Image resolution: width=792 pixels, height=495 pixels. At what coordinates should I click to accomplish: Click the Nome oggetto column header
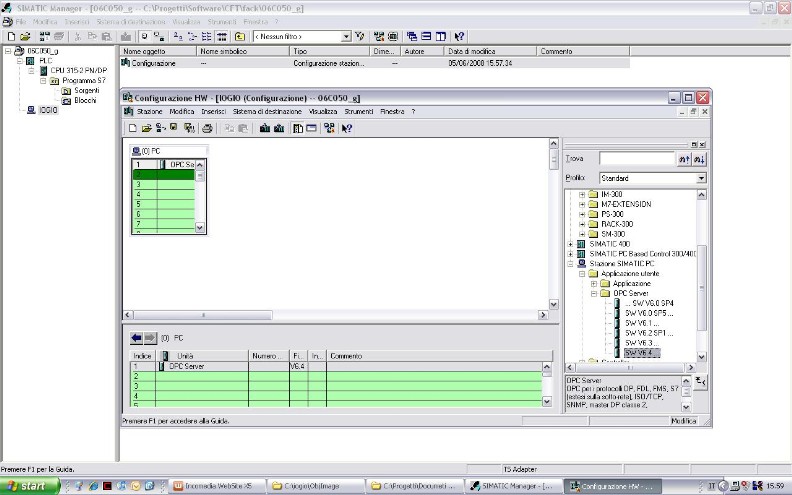click(x=158, y=51)
